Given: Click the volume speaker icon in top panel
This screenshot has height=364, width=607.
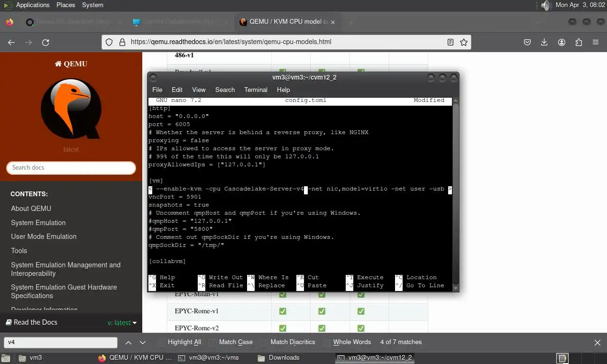Looking at the screenshot, I should point(546,5).
